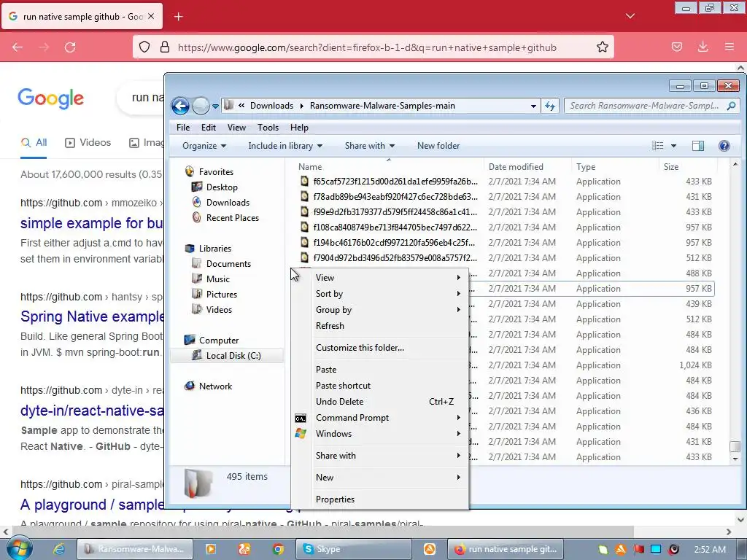Open Firefox hamburger menu
Screen dimensions: 747x560
pyautogui.click(x=729, y=47)
